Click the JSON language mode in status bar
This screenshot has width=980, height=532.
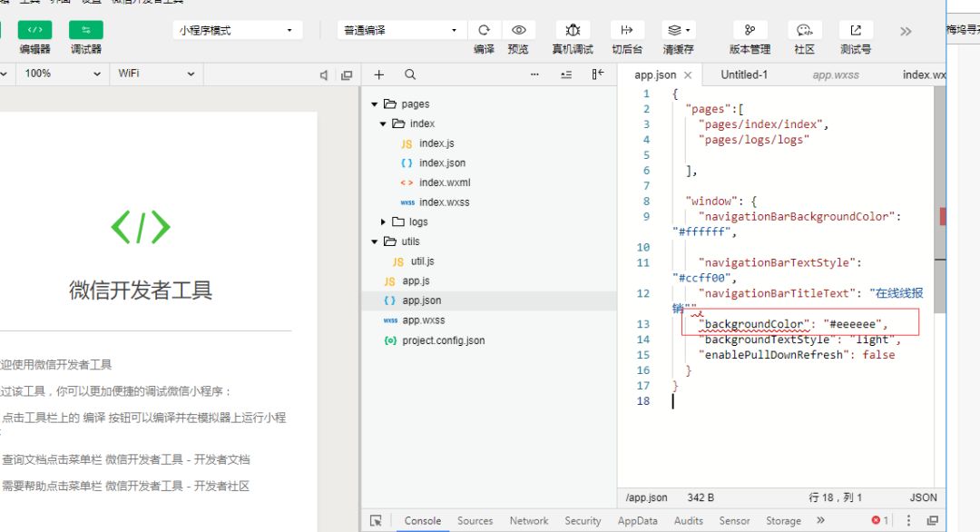(923, 498)
